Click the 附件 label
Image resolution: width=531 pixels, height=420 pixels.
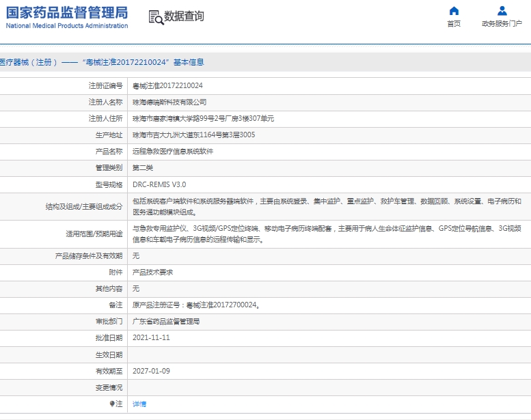tap(115, 272)
